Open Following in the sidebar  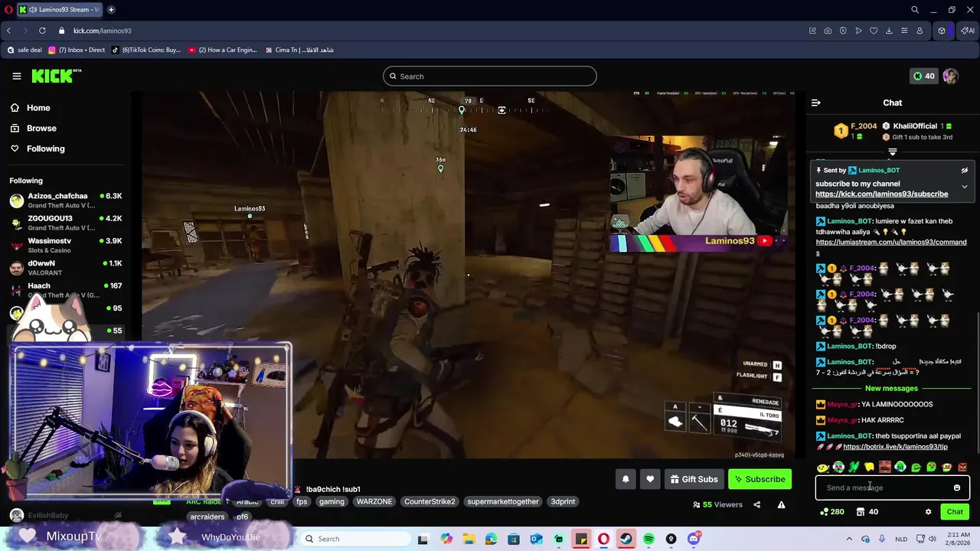[x=45, y=148]
